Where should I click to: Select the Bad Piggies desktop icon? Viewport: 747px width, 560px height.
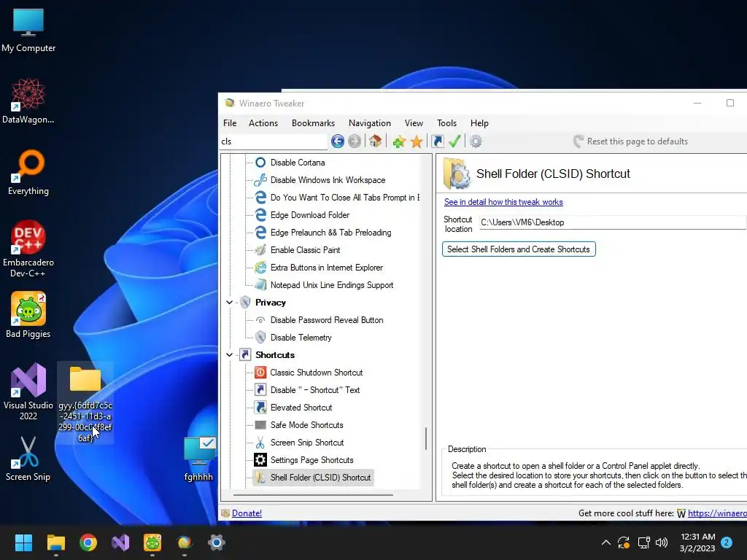click(x=28, y=315)
